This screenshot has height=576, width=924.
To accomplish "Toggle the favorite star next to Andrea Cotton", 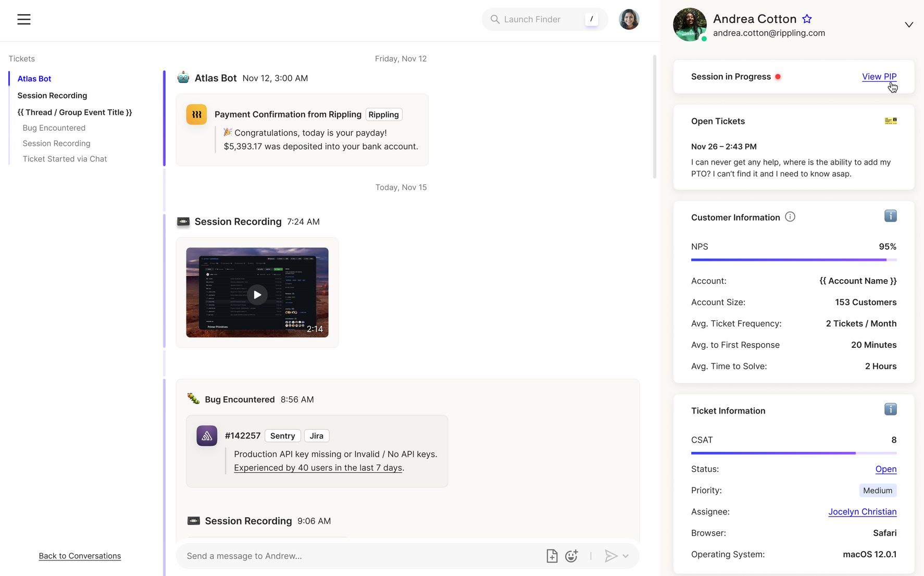I will (x=807, y=18).
